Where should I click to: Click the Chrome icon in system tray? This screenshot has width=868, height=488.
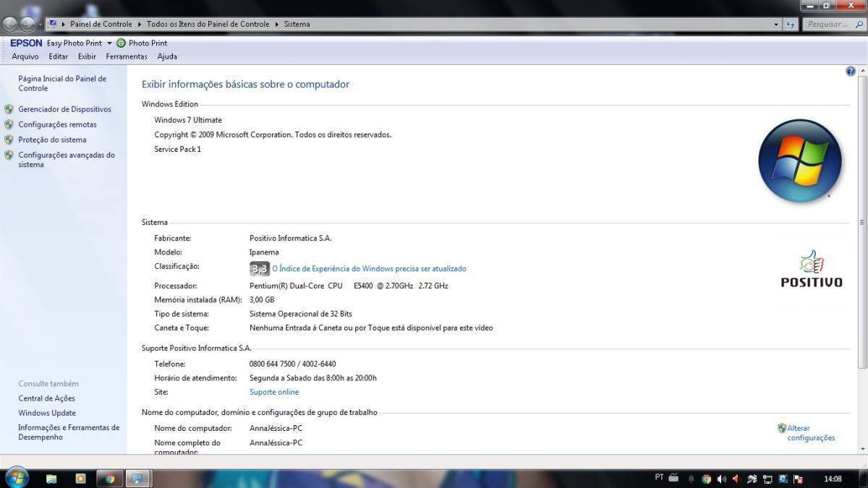(x=707, y=479)
